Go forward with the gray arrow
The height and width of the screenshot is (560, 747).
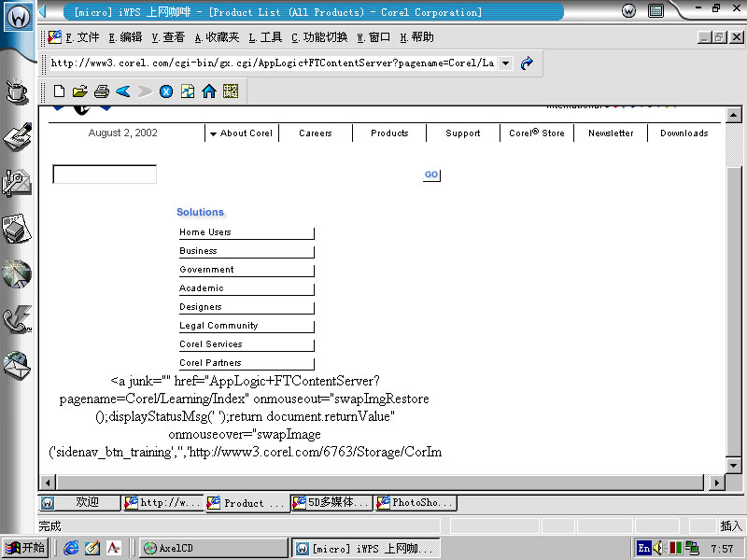145,91
